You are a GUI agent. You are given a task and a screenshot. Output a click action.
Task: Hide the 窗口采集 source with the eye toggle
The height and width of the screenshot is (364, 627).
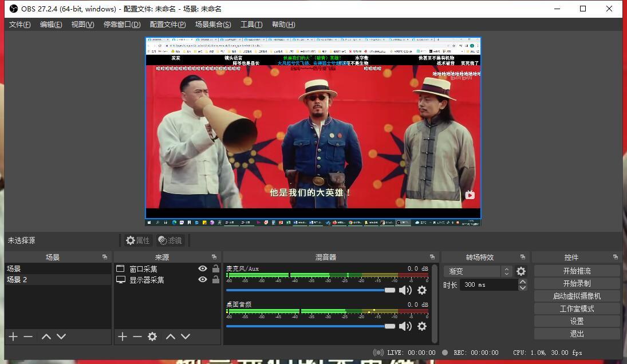[x=202, y=268]
